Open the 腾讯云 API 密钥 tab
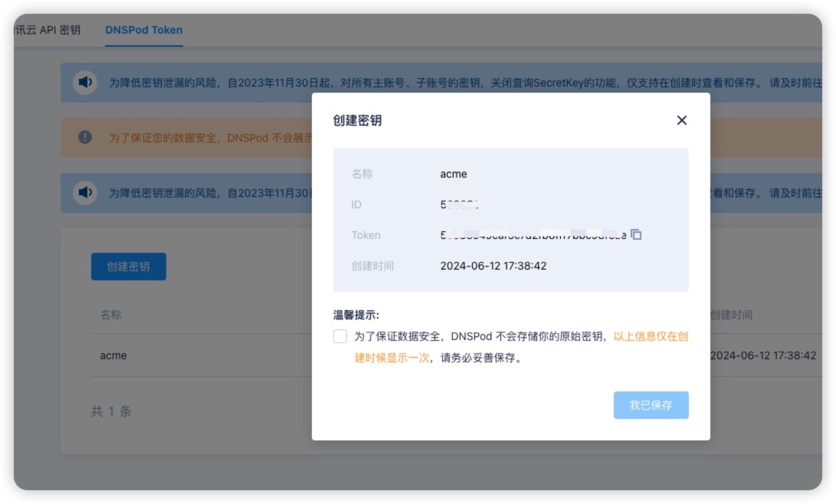The height and width of the screenshot is (504, 836). pos(49,30)
